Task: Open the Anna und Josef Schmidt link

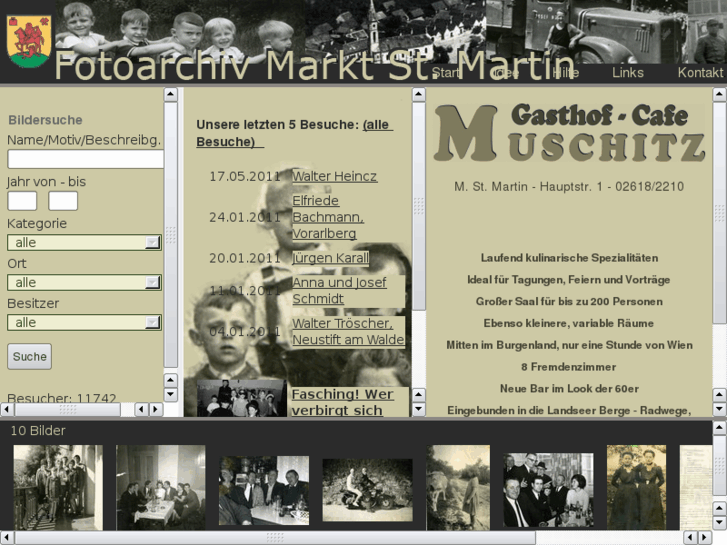Action: (x=339, y=290)
